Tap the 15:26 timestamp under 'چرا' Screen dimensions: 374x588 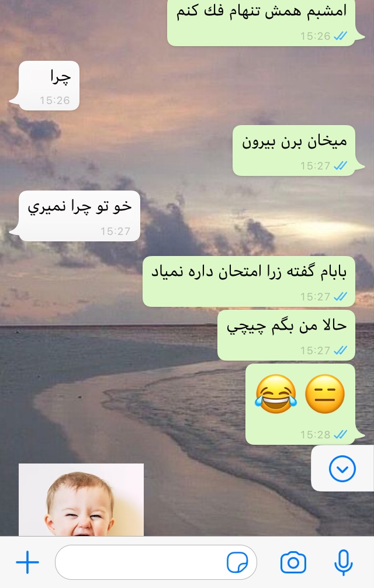(55, 100)
